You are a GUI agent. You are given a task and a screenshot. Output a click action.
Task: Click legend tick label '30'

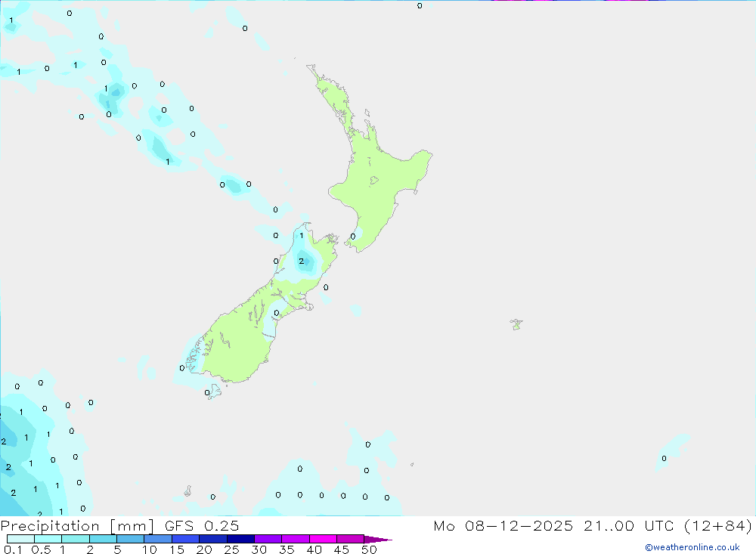259,549
